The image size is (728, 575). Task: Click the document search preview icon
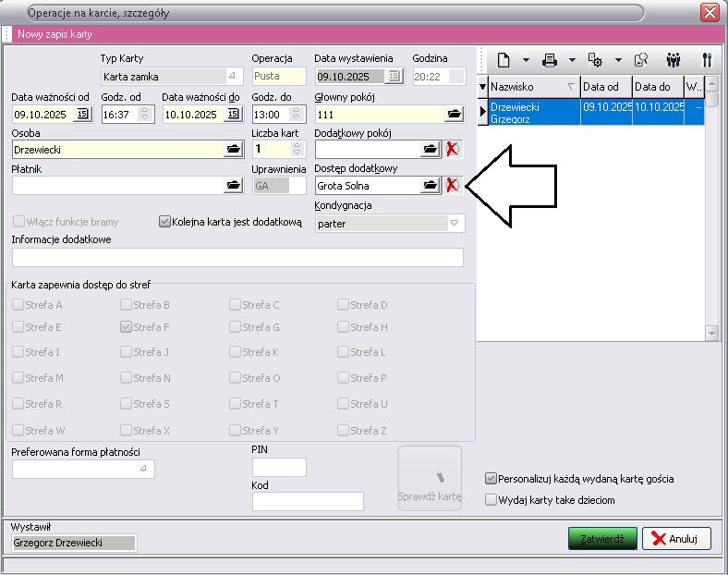pyautogui.click(x=639, y=60)
